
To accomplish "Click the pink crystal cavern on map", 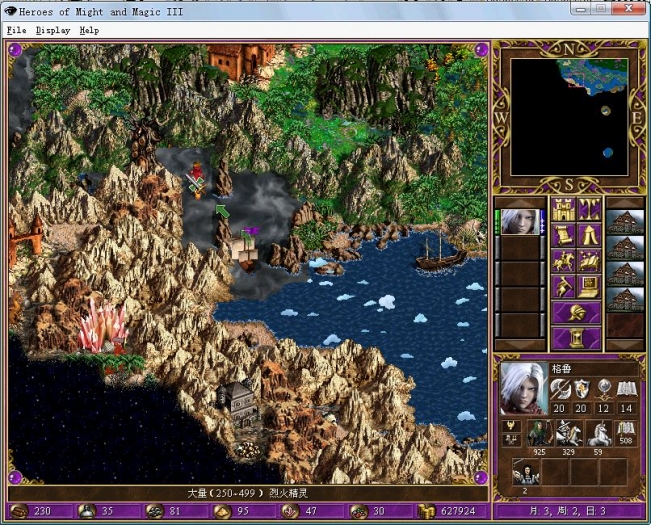I will (103, 326).
